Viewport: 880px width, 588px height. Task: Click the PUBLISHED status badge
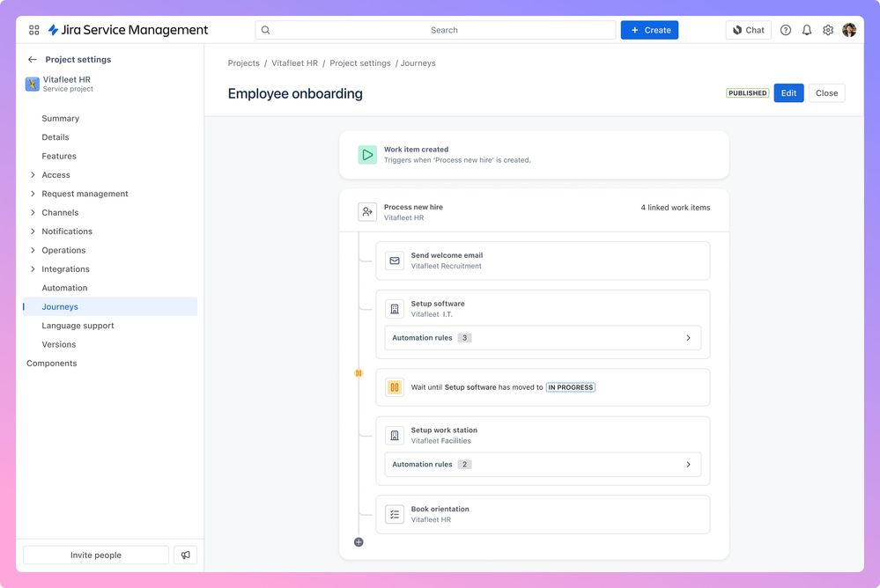(747, 93)
